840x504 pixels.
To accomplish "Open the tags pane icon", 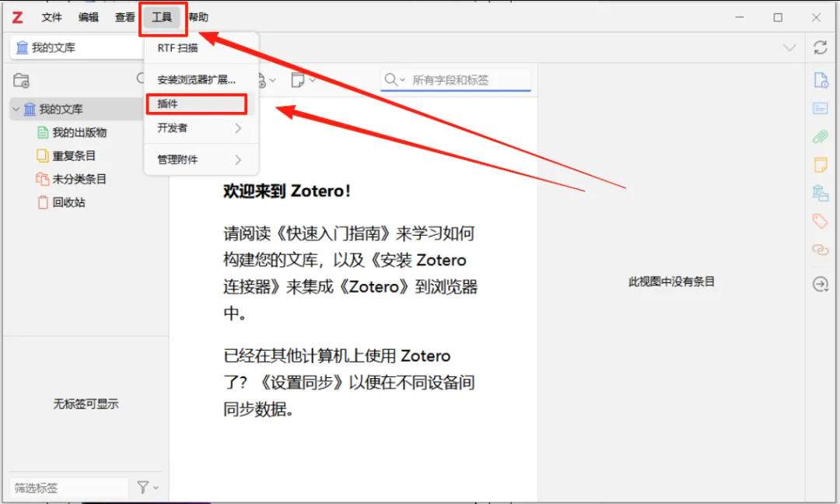I will (821, 221).
